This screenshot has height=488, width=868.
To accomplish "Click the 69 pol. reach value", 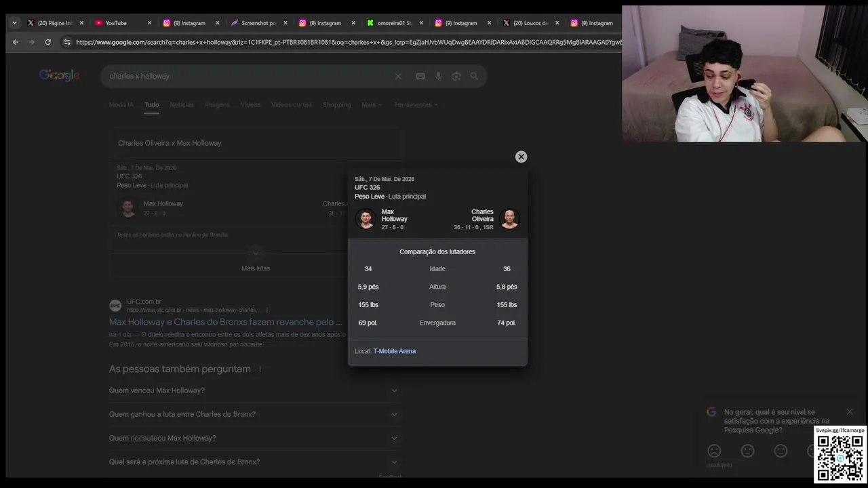I will 368,323.
